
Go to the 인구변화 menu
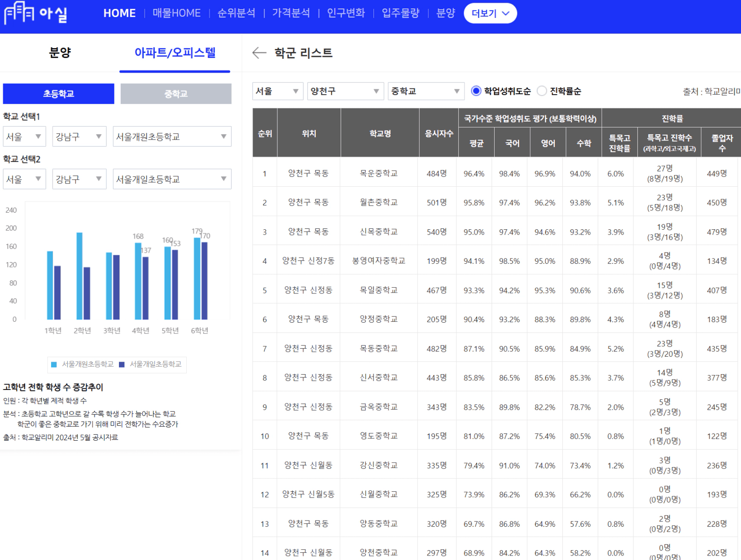pos(346,13)
